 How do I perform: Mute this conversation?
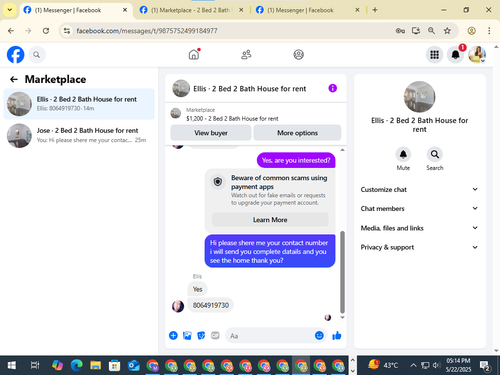coord(403,154)
